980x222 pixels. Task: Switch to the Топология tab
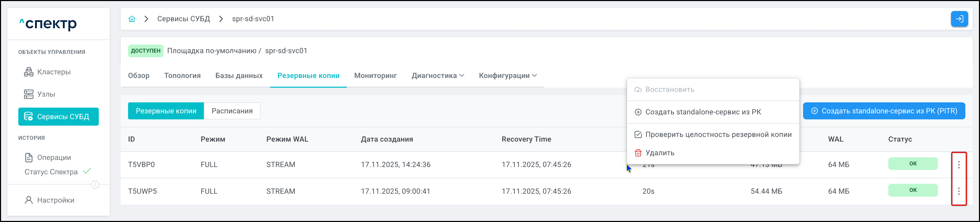(182, 76)
